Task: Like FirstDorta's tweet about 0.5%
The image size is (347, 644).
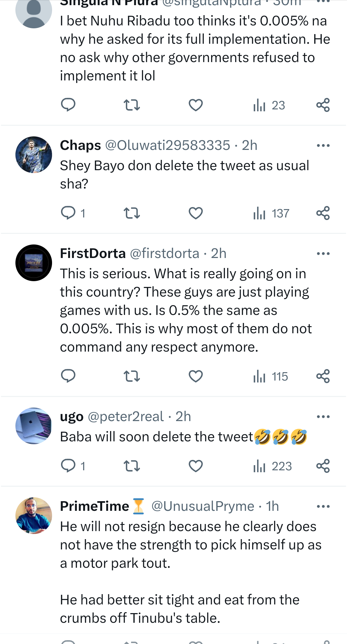Action: click(195, 376)
